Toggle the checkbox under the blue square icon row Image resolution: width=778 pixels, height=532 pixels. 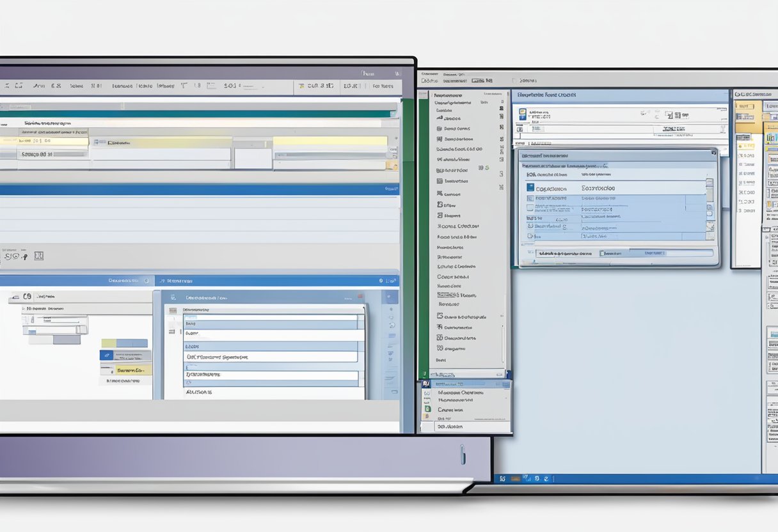[x=530, y=199]
